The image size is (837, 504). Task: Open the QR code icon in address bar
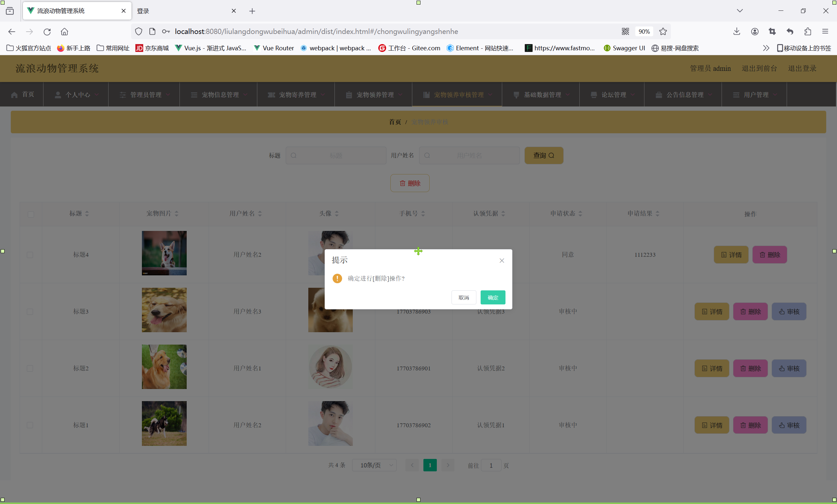coord(625,32)
